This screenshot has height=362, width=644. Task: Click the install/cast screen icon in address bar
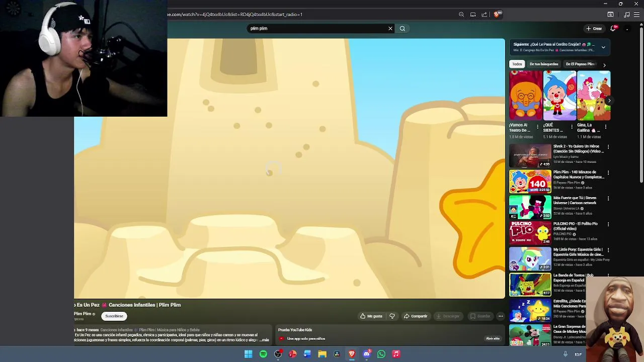click(x=473, y=15)
